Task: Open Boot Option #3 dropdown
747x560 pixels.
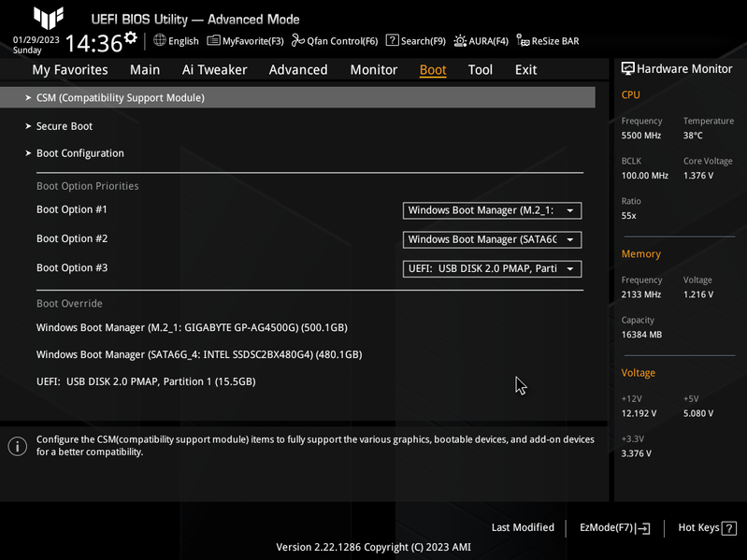Action: click(x=492, y=268)
